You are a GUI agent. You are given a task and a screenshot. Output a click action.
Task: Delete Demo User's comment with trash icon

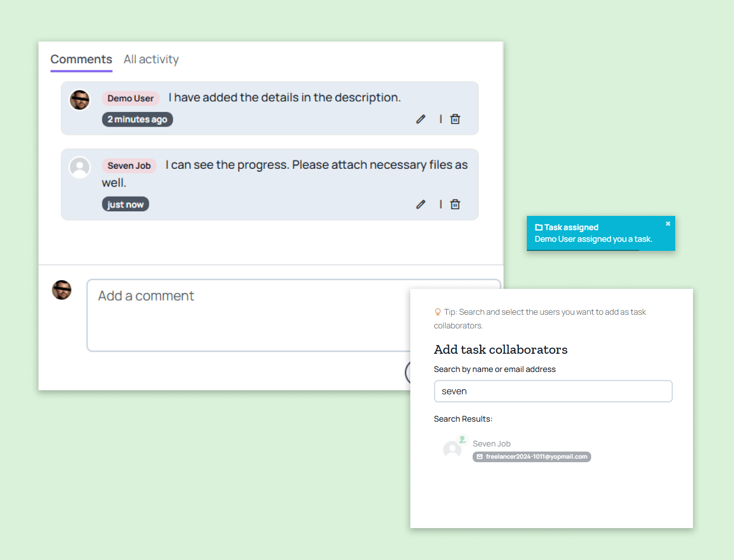[455, 119]
